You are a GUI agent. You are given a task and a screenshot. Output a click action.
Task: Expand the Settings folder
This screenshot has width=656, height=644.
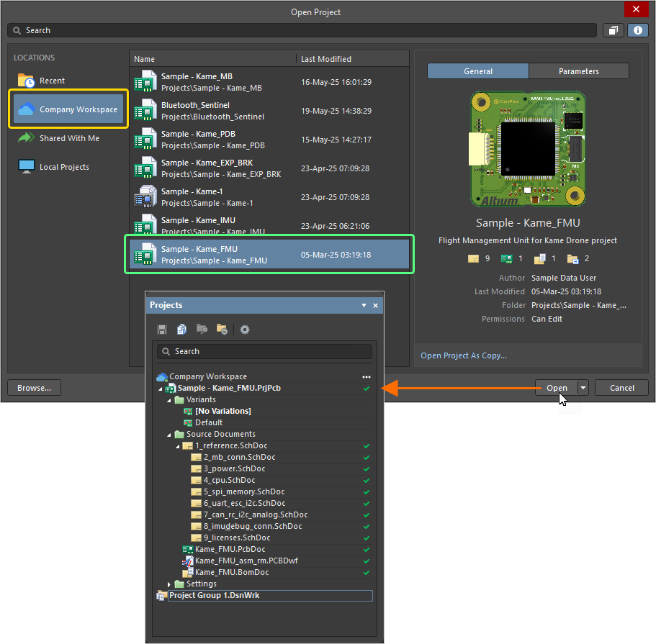point(169,584)
